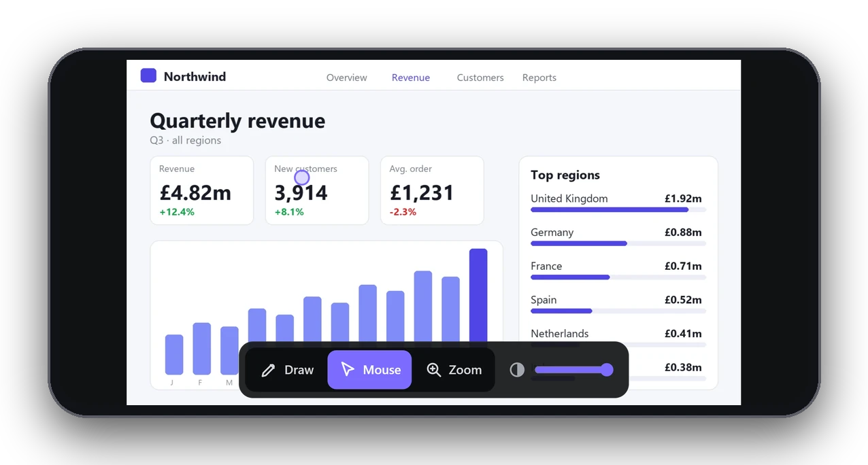Screen dimensions: 868x465
Task: Click the Germany revenue progress bar
Action: pyautogui.click(x=618, y=243)
